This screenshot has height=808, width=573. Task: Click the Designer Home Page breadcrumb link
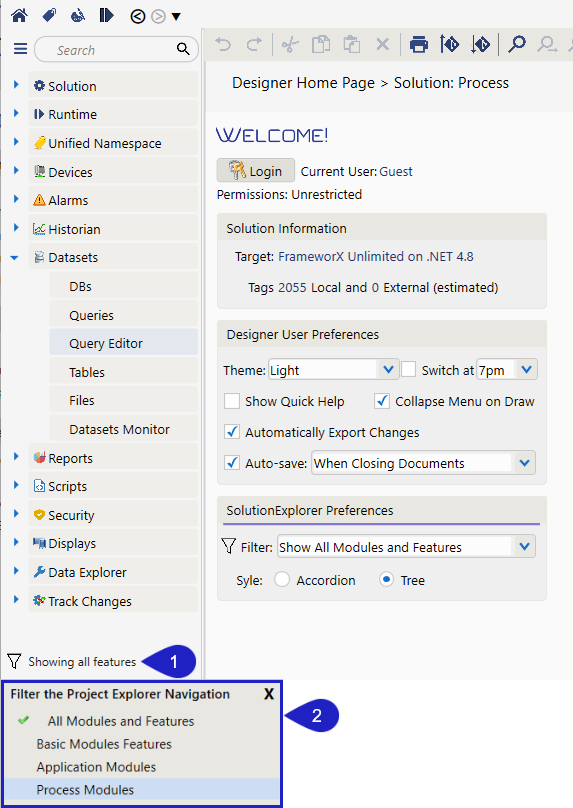(304, 83)
